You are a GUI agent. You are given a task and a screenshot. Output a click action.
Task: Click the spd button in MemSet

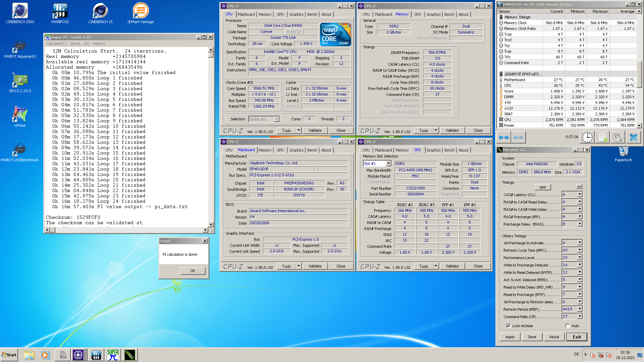point(542,187)
